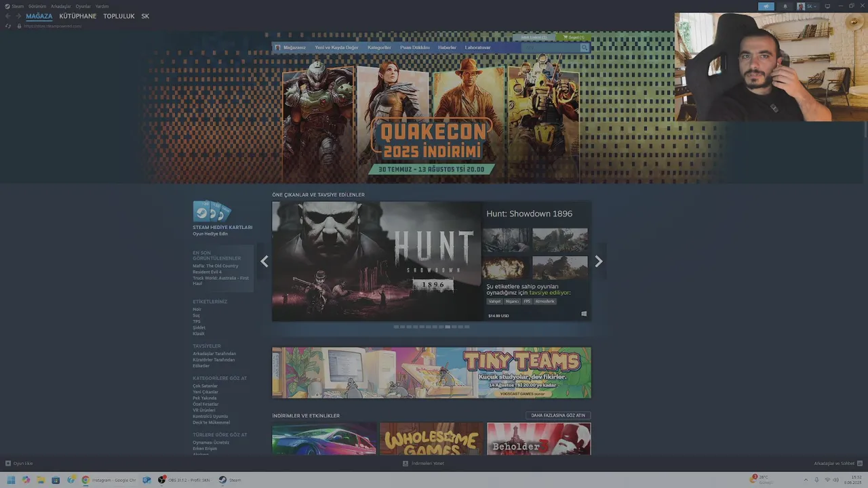Click the Steam gift cards image
This screenshot has height=488, width=868.
(x=212, y=211)
